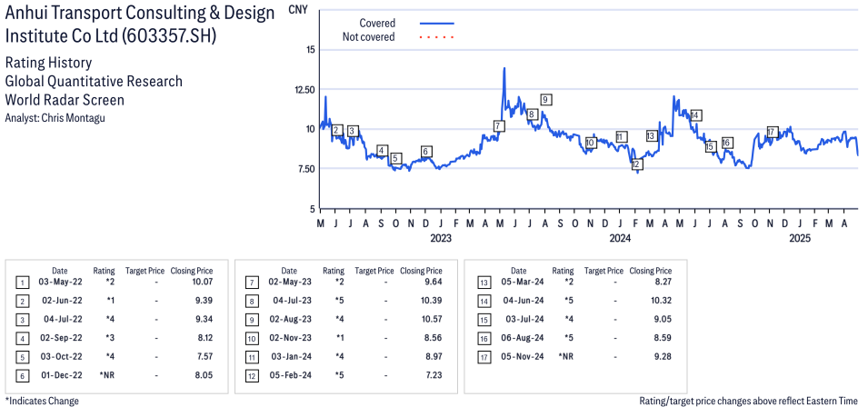Viewport: 868px width, 407px height.
Task: Click the Closing Price header above 10.07
Action: point(192,271)
